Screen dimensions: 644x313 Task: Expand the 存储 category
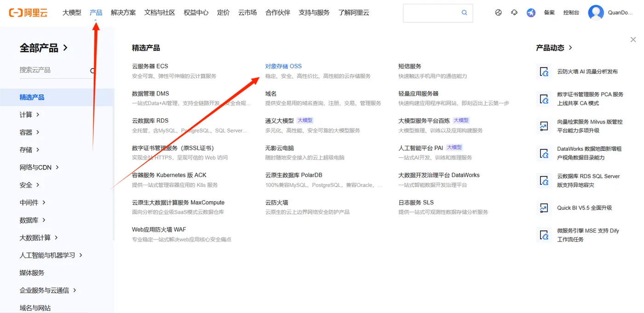[x=38, y=149]
